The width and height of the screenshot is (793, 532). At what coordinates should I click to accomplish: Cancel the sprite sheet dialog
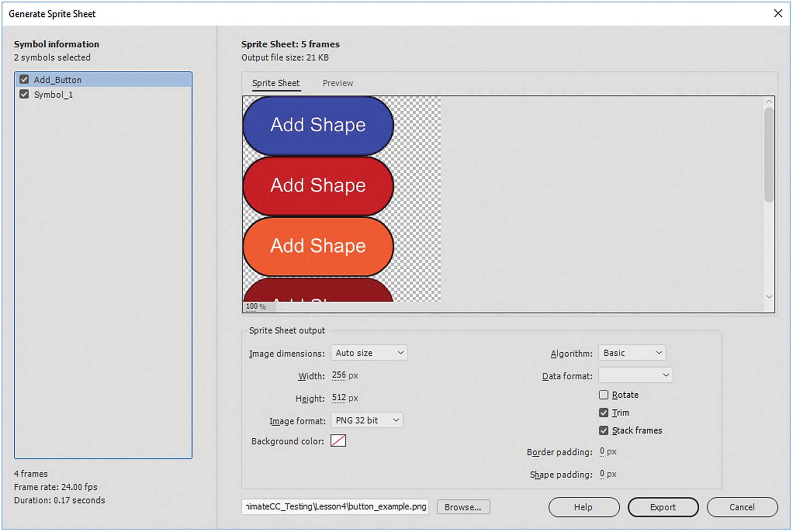tap(742, 507)
